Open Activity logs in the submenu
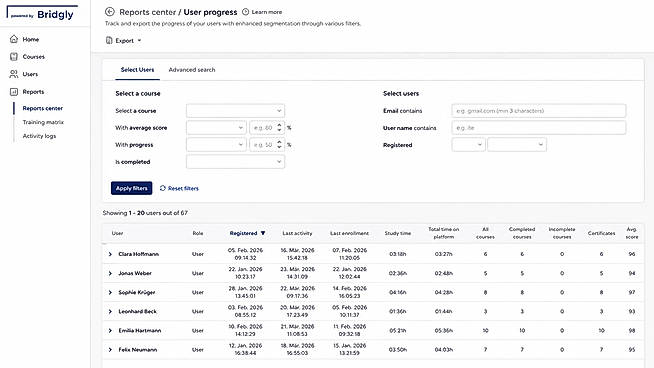 39,136
